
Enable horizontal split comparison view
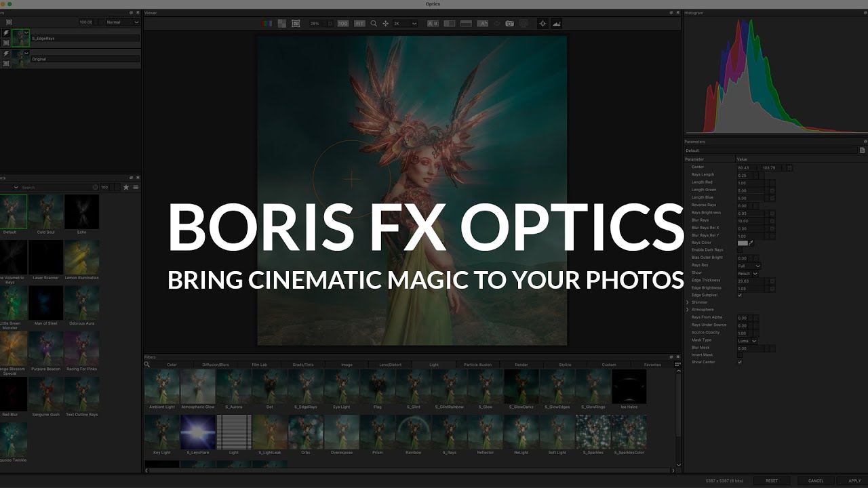466,24
